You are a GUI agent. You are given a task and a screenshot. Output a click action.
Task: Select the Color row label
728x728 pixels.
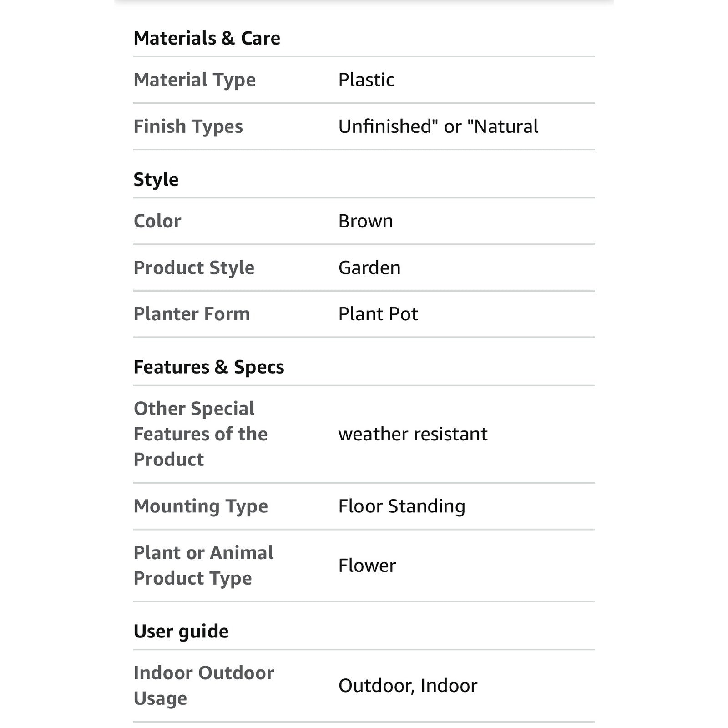click(157, 221)
